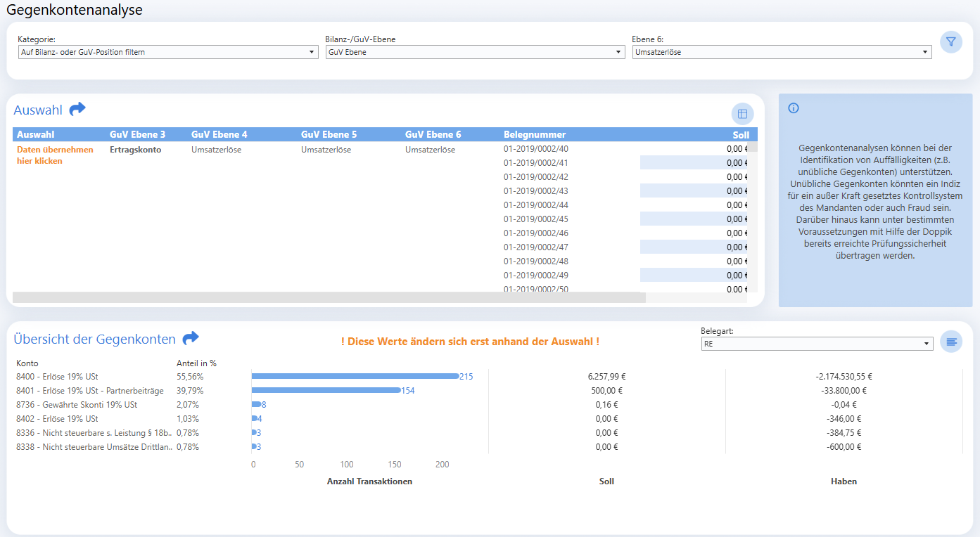Click the filter funnel icon
This screenshot has height=537, width=980.
(951, 42)
